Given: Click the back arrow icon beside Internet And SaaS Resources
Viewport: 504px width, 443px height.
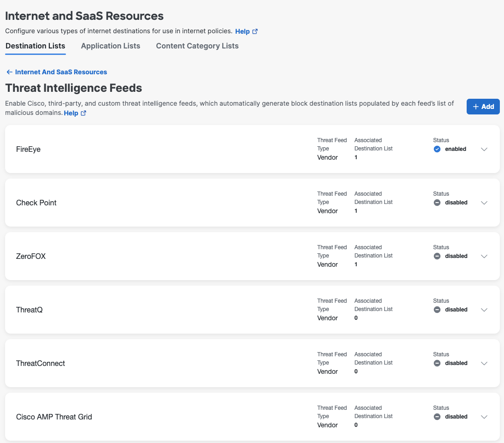Looking at the screenshot, I should click(10, 72).
